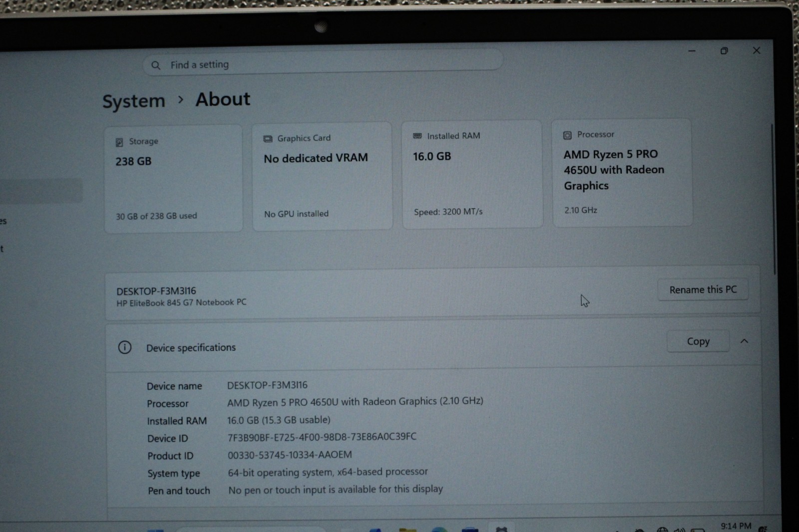Click the Device specifications info icon
Viewport: 799px width, 532px height.
point(125,347)
